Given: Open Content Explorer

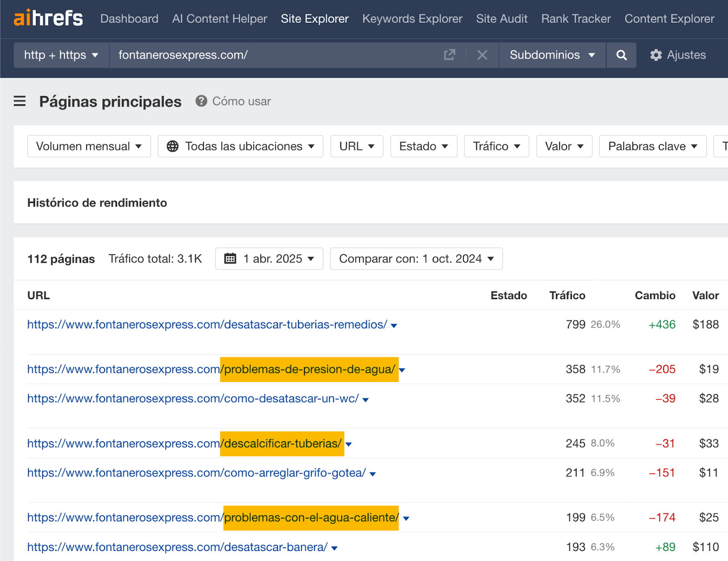Looking at the screenshot, I should 669,19.
